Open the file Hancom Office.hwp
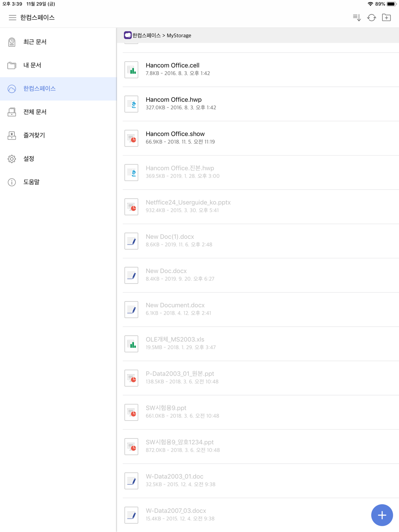The image size is (399, 532). (x=261, y=104)
